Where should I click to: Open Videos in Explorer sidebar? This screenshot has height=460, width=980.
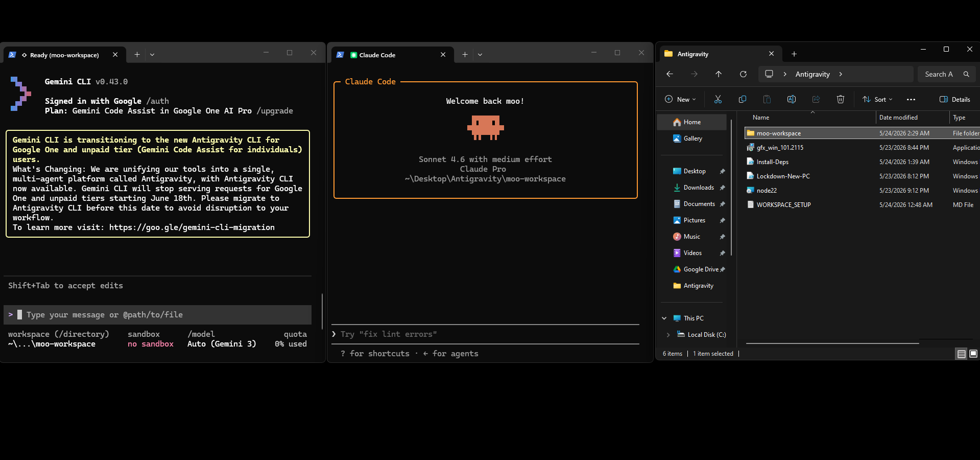[692, 253]
